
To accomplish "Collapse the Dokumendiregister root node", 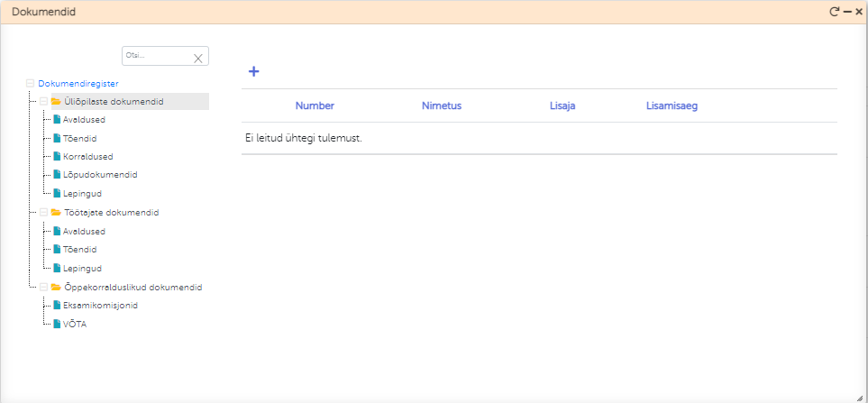I will tap(31, 84).
